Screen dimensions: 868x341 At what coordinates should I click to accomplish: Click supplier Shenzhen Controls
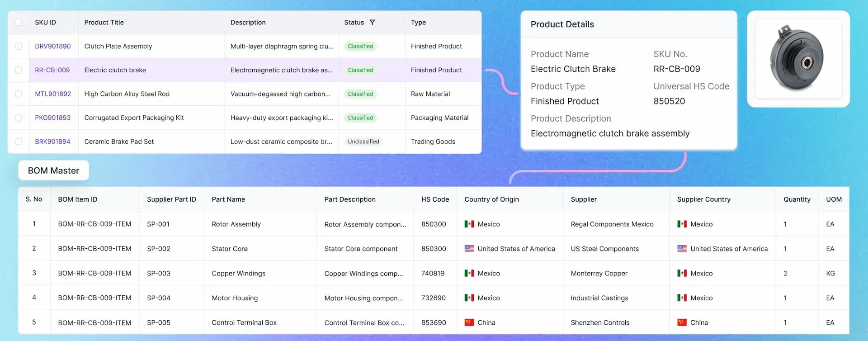(x=600, y=322)
